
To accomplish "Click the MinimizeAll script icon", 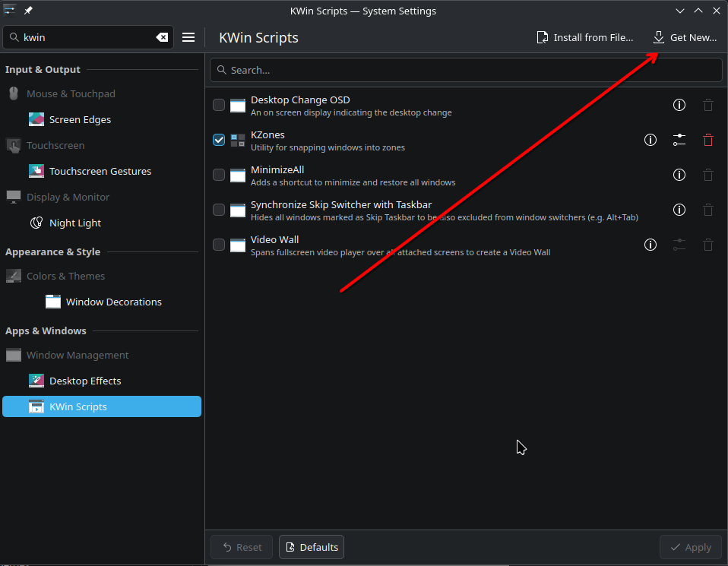I will [x=238, y=175].
